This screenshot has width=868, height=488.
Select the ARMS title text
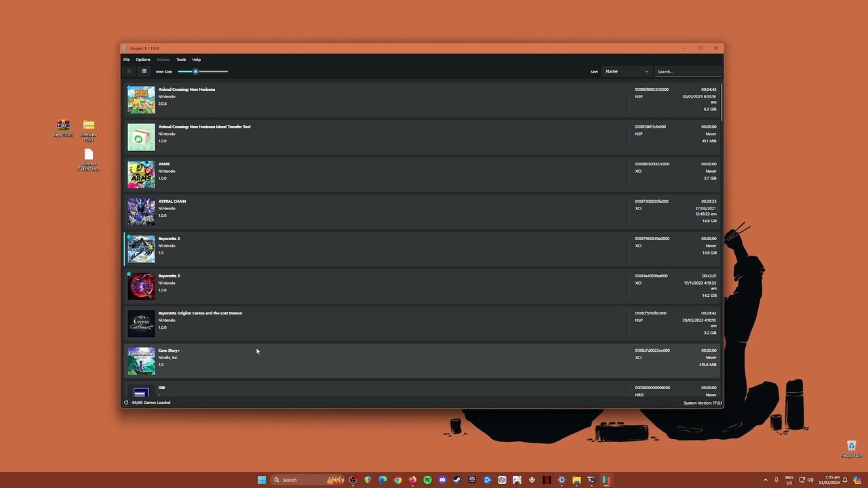click(164, 164)
